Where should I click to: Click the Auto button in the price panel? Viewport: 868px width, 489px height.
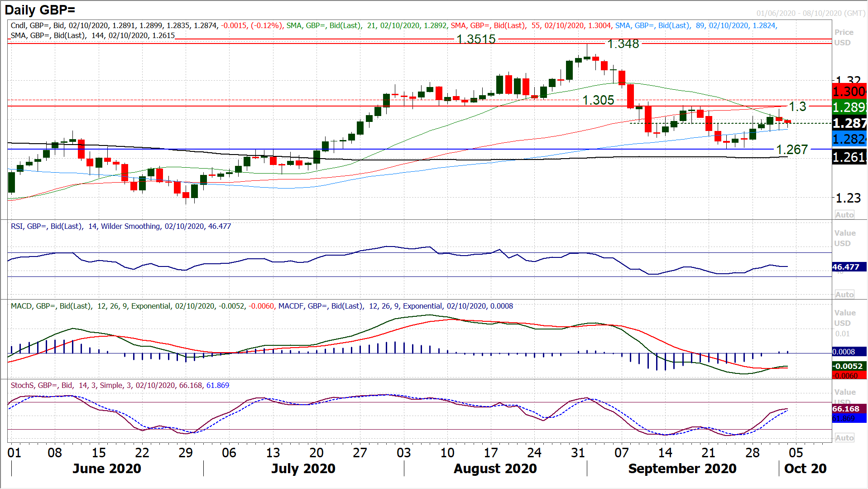(x=844, y=215)
